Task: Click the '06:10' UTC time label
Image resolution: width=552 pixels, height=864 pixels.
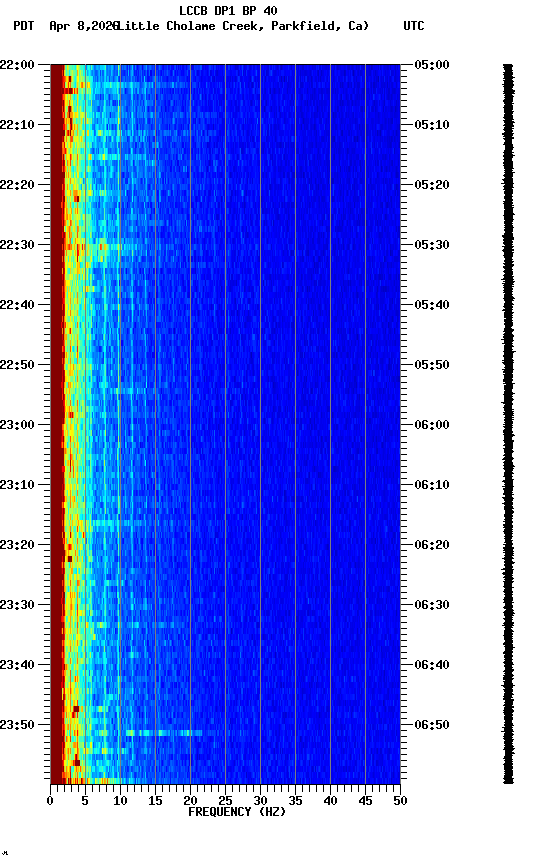Action: 432,485
